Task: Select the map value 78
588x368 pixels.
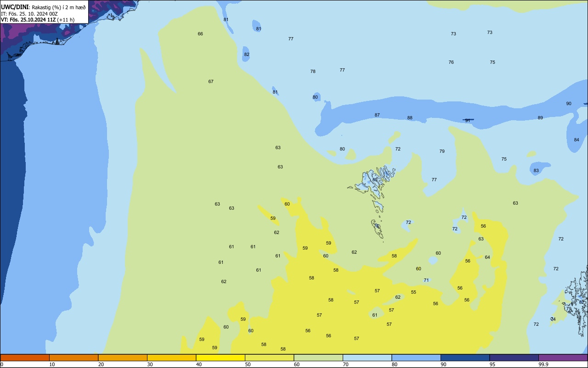Action: point(313,72)
